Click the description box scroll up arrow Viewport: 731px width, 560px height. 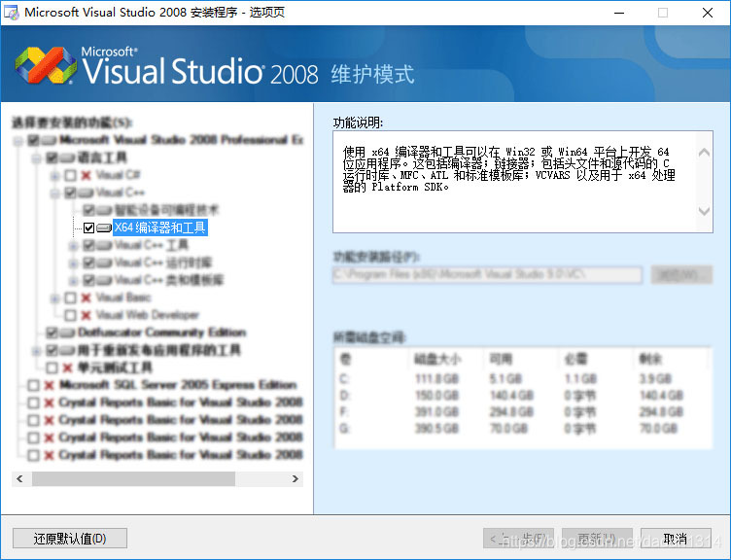pos(704,153)
